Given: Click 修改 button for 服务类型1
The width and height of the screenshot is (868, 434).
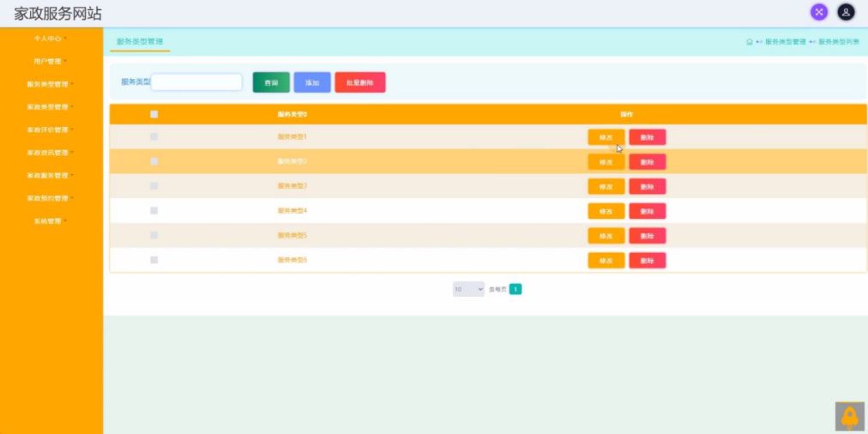Looking at the screenshot, I should (606, 137).
